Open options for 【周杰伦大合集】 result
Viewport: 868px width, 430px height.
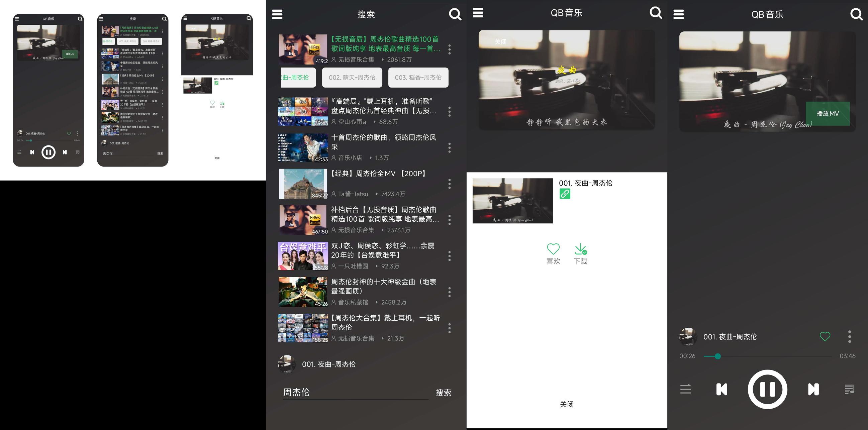click(x=450, y=328)
